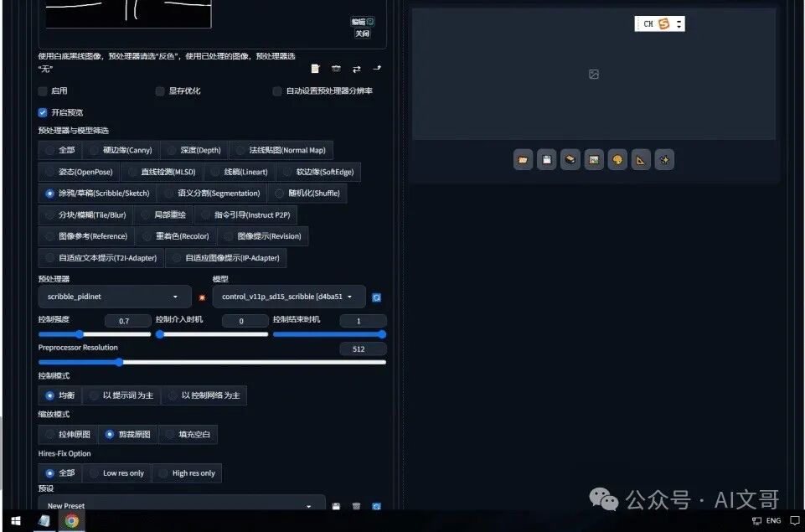Open the webcam capture icon
The image size is (805, 532).
pyautogui.click(x=336, y=69)
